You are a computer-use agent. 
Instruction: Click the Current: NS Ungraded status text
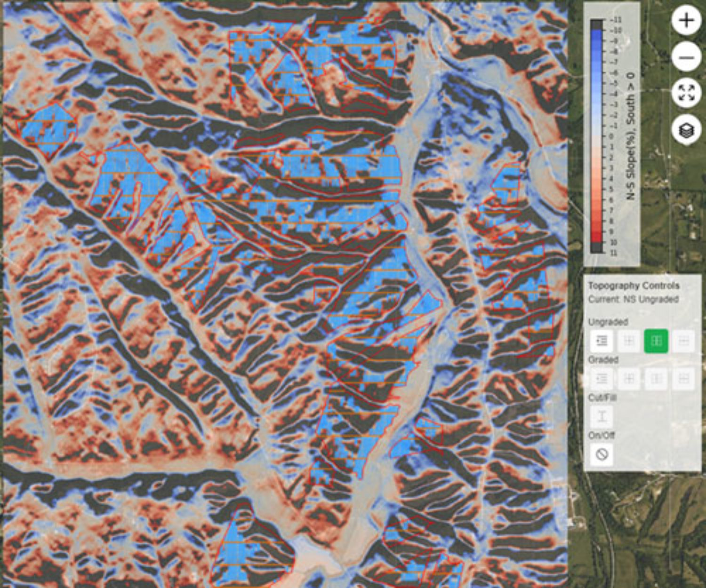(x=633, y=299)
